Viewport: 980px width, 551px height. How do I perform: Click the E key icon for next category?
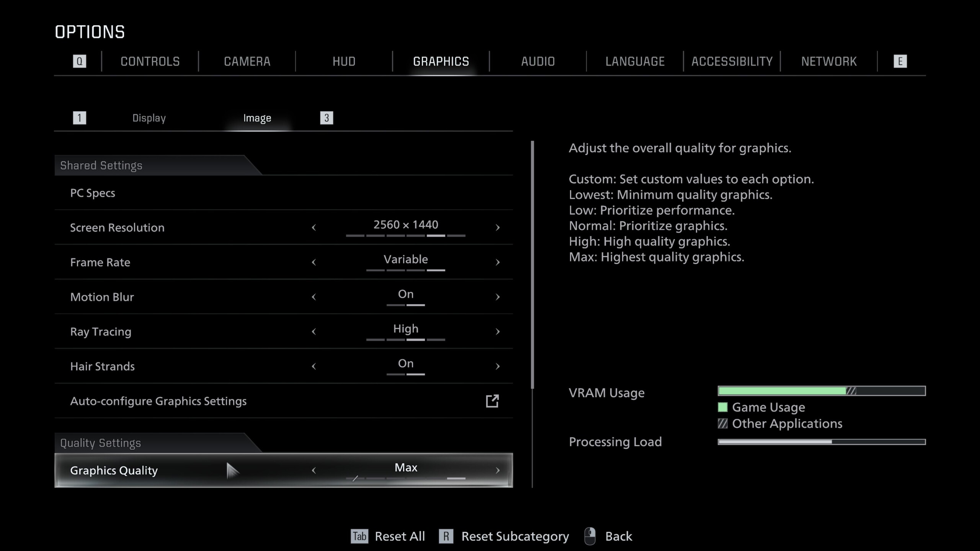(x=900, y=61)
